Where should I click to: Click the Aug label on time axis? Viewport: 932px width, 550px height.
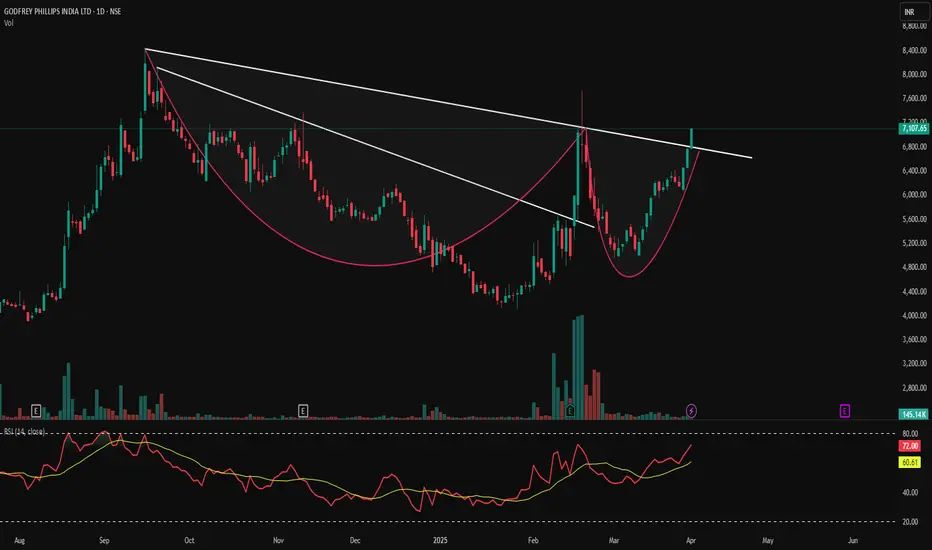(x=20, y=540)
